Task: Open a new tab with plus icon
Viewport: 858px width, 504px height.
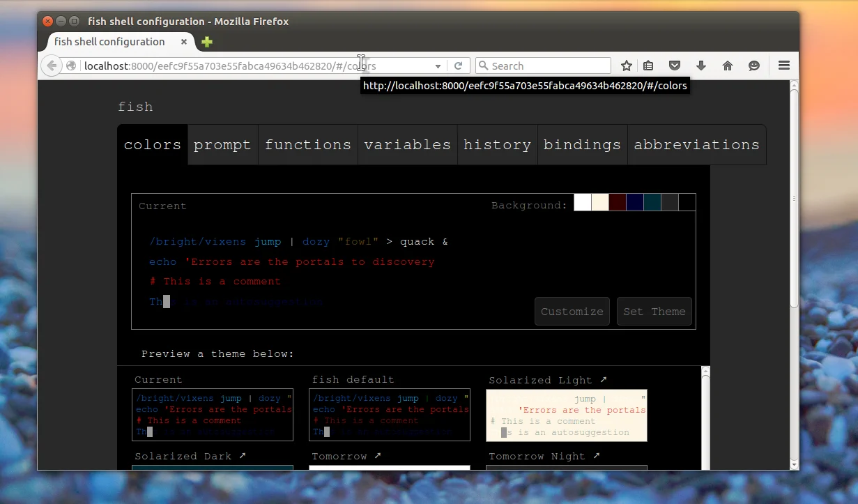Action: [206, 42]
